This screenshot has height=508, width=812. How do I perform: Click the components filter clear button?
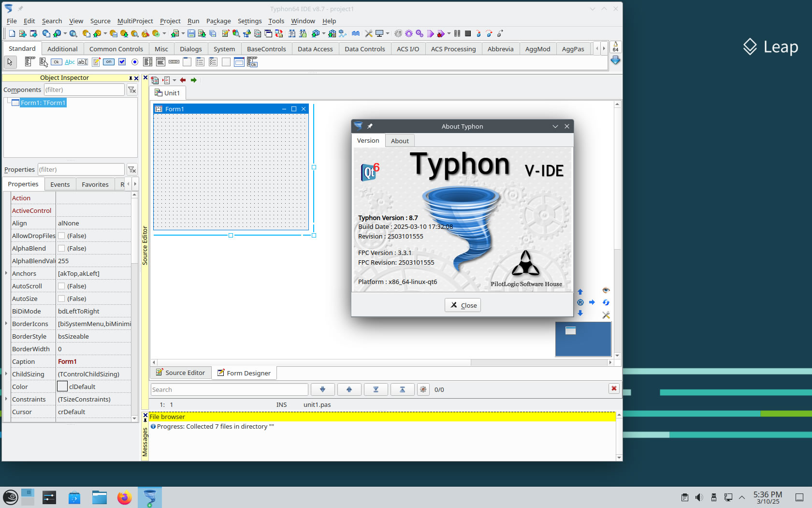tap(132, 90)
